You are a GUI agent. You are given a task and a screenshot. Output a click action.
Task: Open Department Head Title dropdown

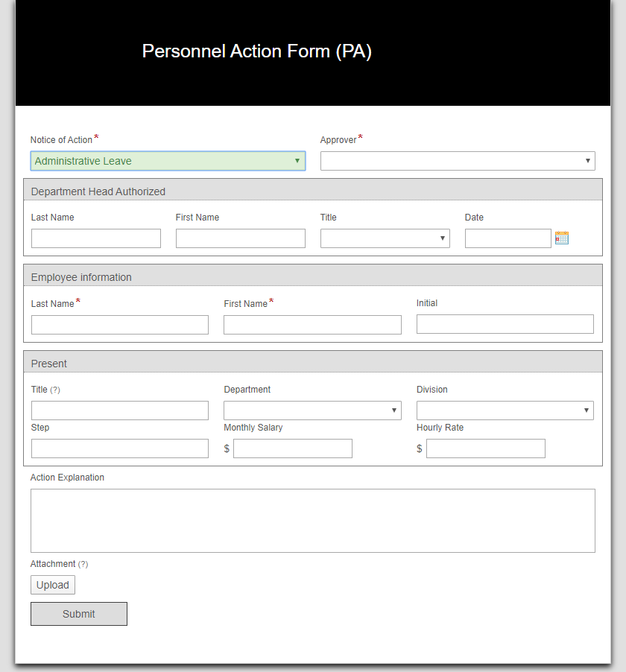(385, 238)
